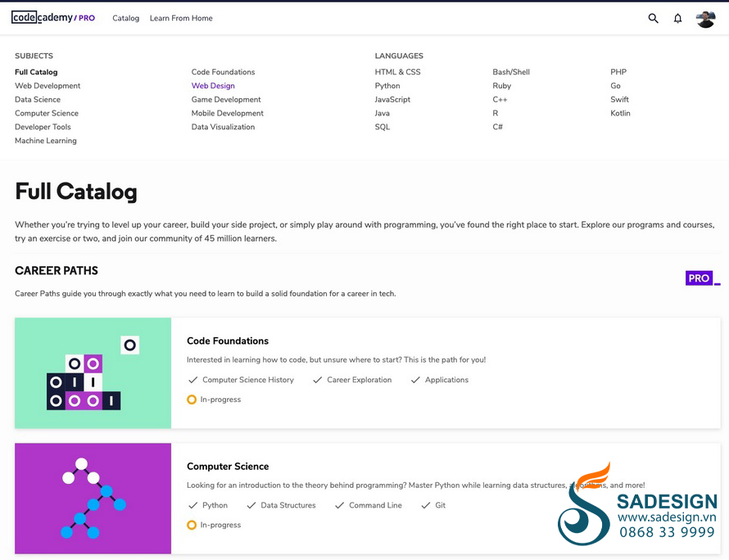Click the CAREER PATHS heading

[57, 270]
